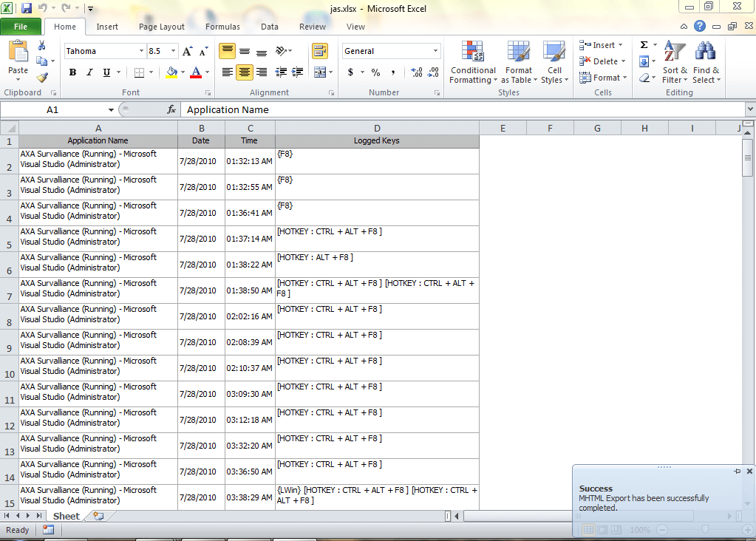Toggle Bold formatting

tap(72, 72)
